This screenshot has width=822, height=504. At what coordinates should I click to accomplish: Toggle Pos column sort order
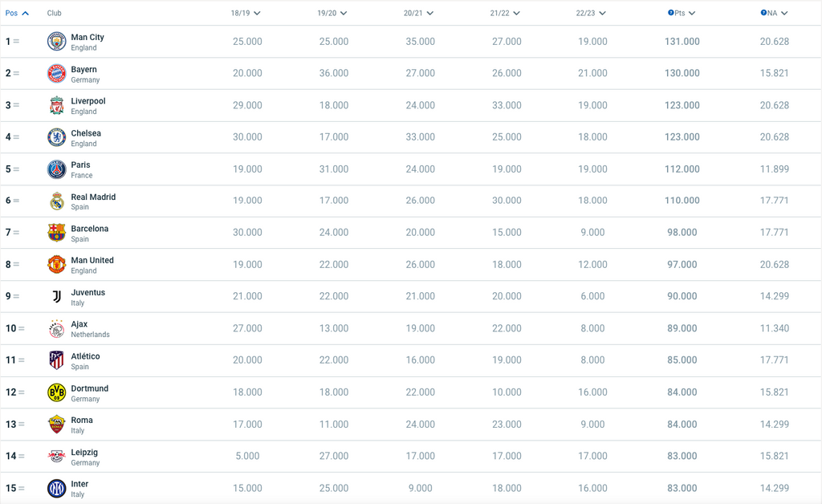click(17, 13)
